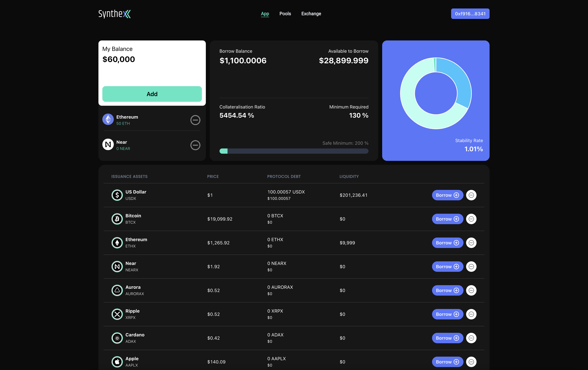Screen dimensions: 588x370
Task: Click the Ethereum collateral withdraw minus icon
Action: tap(195, 120)
